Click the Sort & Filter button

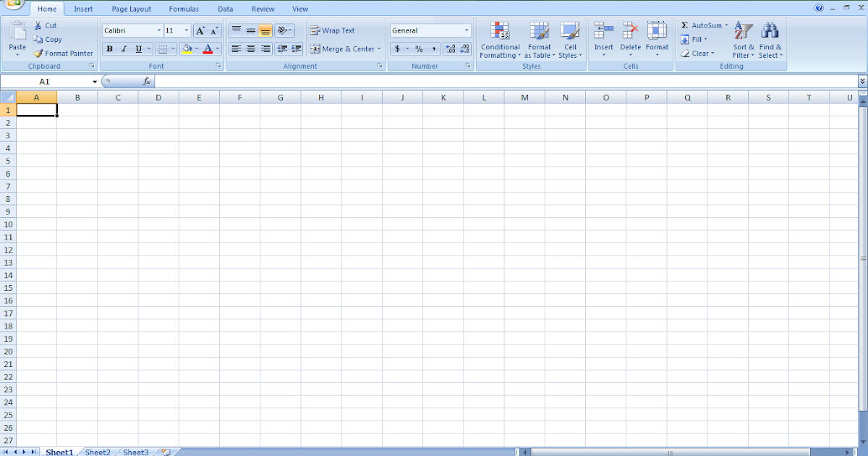pos(743,40)
